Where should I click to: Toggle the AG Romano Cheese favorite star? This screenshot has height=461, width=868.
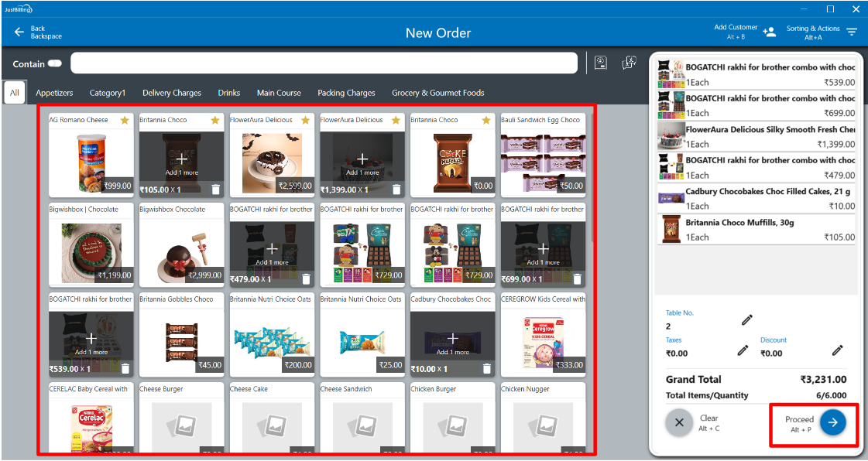pyautogui.click(x=124, y=121)
